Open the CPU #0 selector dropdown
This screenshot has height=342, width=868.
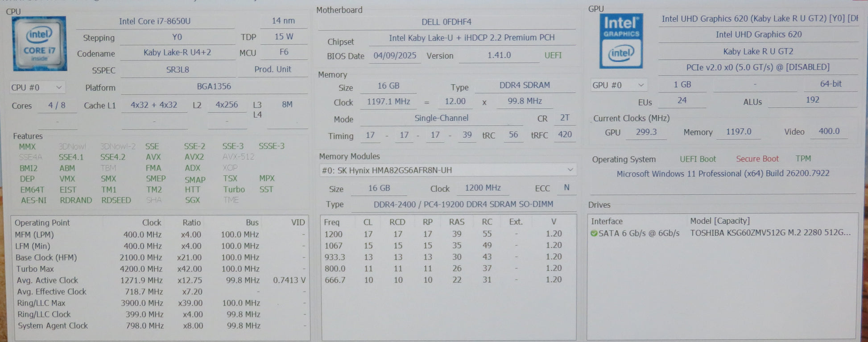[37, 87]
